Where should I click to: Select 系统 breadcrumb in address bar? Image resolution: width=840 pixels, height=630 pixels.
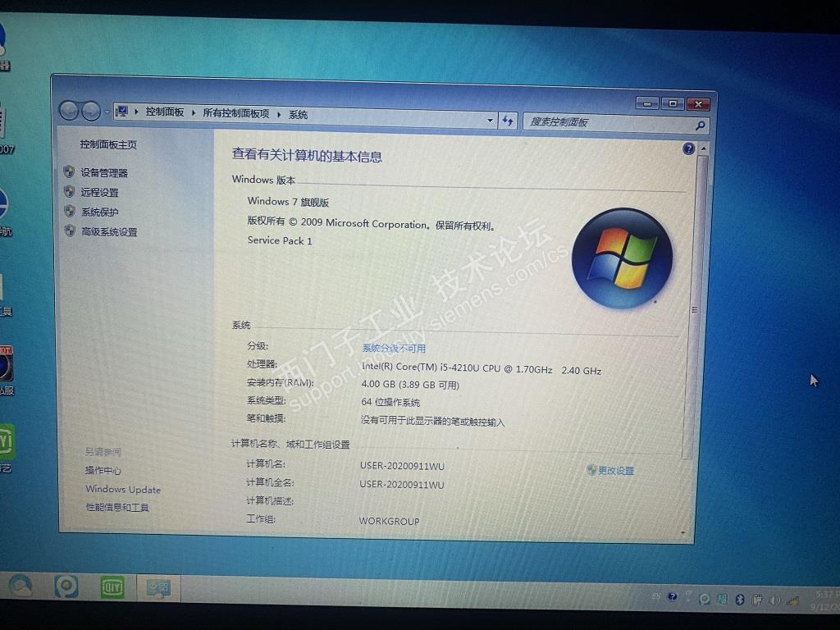point(298,115)
